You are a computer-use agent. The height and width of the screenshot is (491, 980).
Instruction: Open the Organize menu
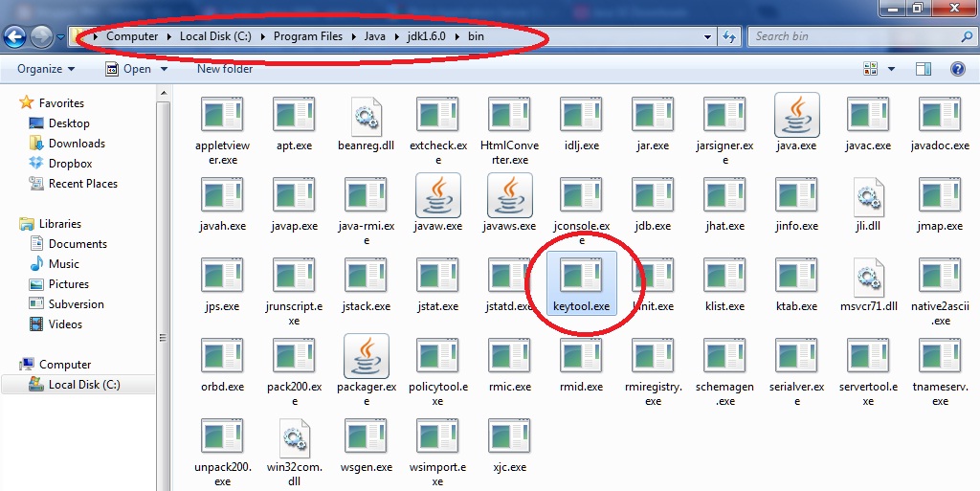tap(46, 69)
